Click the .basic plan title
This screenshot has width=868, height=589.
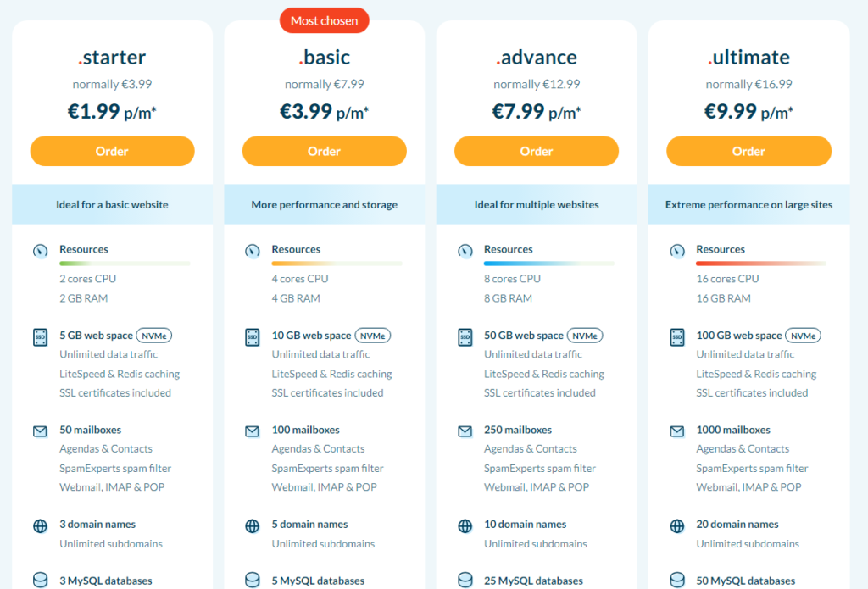pos(325,57)
